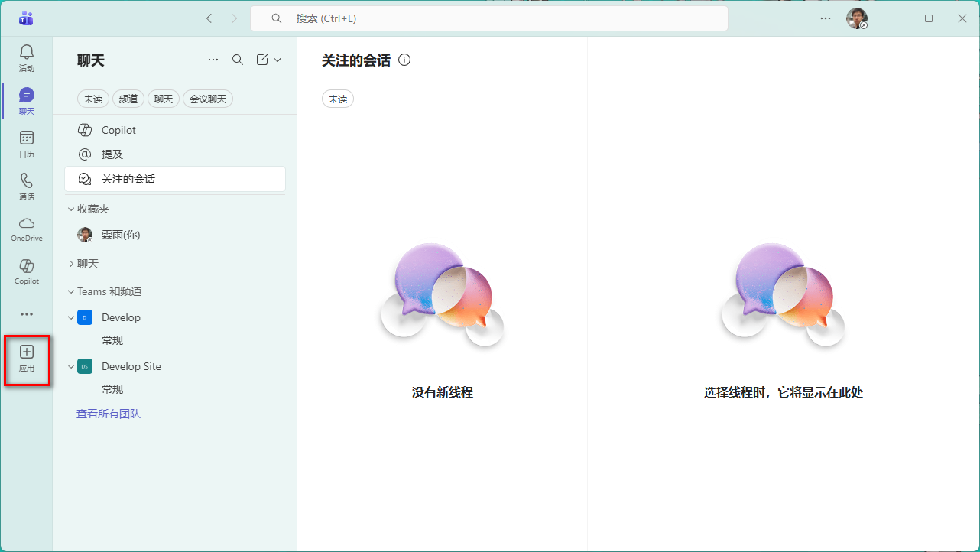Open OneDrive from the sidebar
980x552 pixels.
click(27, 229)
